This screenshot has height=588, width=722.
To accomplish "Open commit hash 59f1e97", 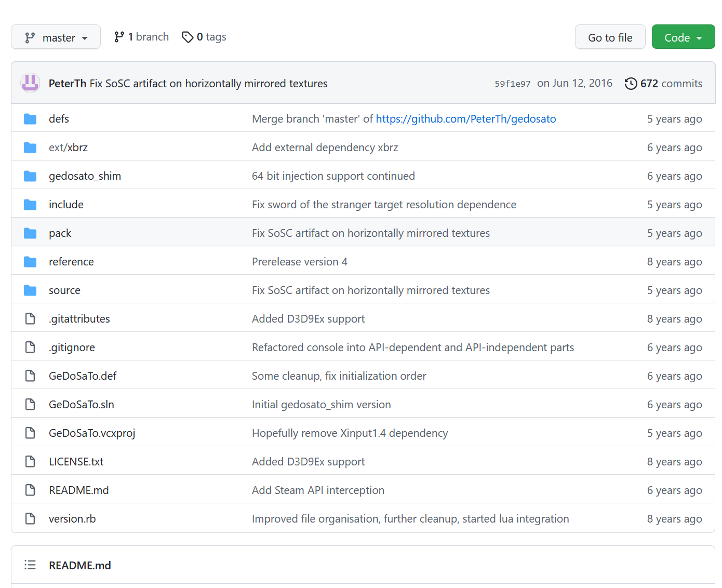I will 512,84.
